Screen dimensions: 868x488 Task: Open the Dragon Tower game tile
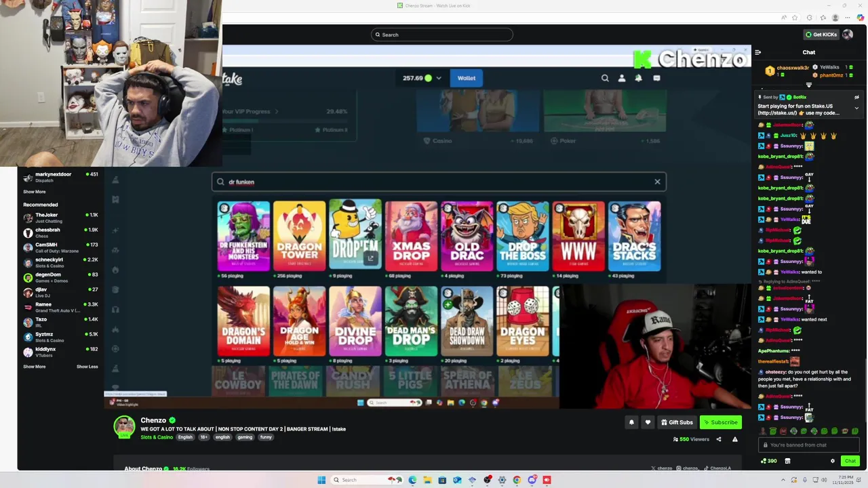[299, 235]
